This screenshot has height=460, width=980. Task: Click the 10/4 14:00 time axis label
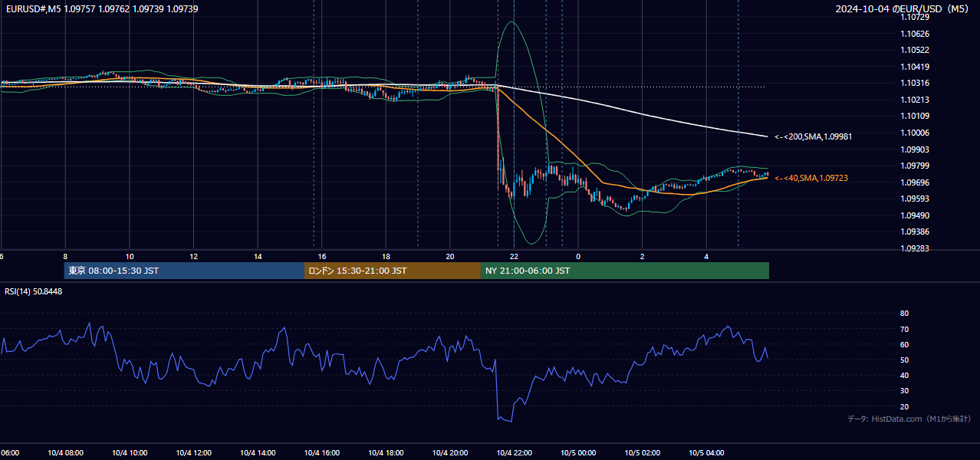[257, 453]
